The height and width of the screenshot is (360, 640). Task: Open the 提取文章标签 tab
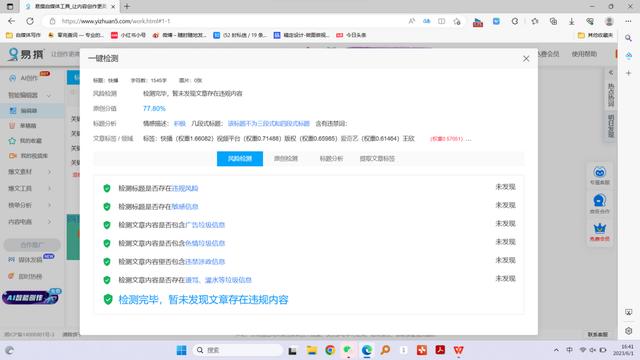click(x=377, y=159)
